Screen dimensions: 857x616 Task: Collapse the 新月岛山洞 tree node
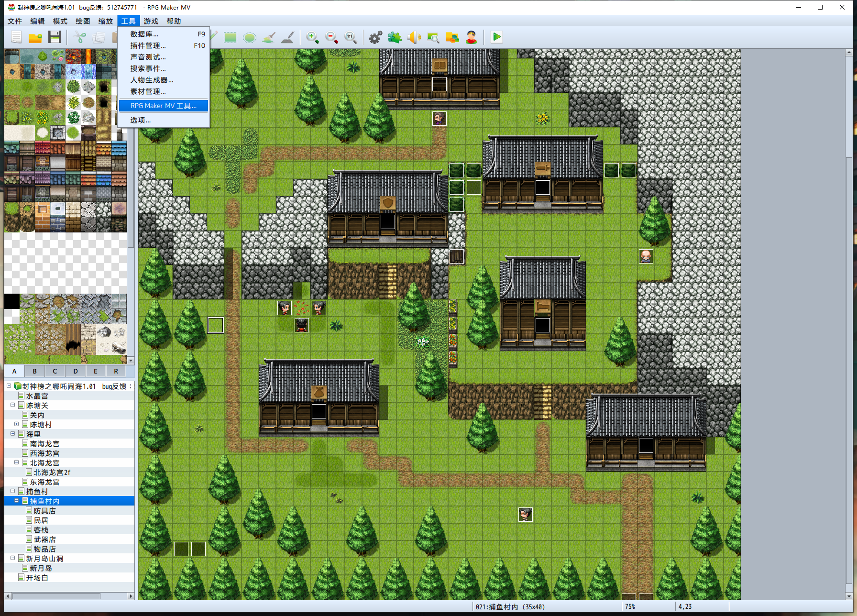click(x=13, y=558)
